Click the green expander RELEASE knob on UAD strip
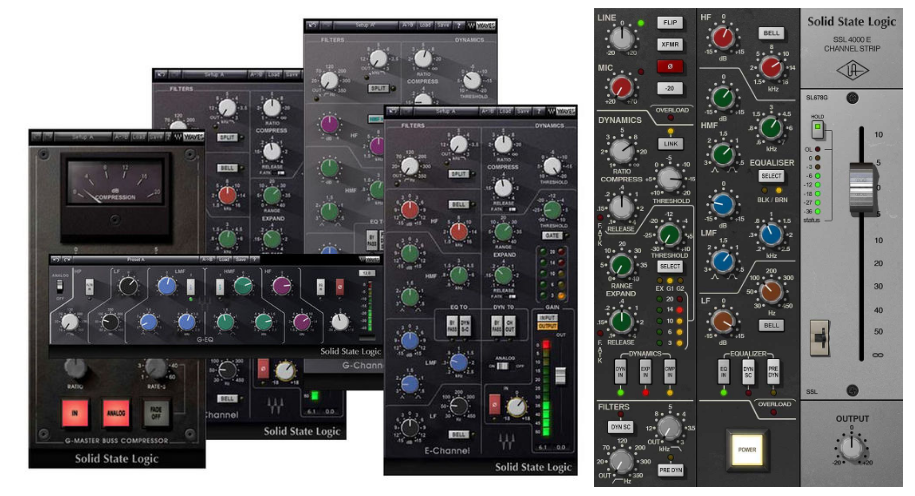915x496 pixels. (x=621, y=322)
